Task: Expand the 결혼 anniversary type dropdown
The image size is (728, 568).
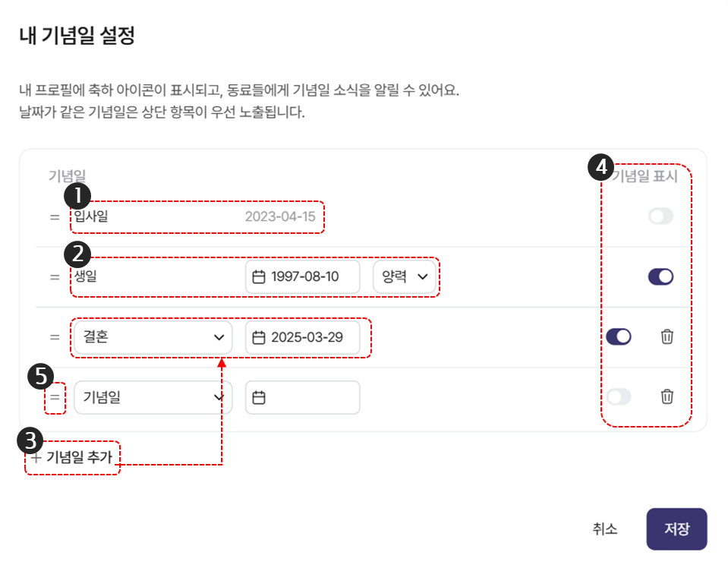Action: point(153,337)
